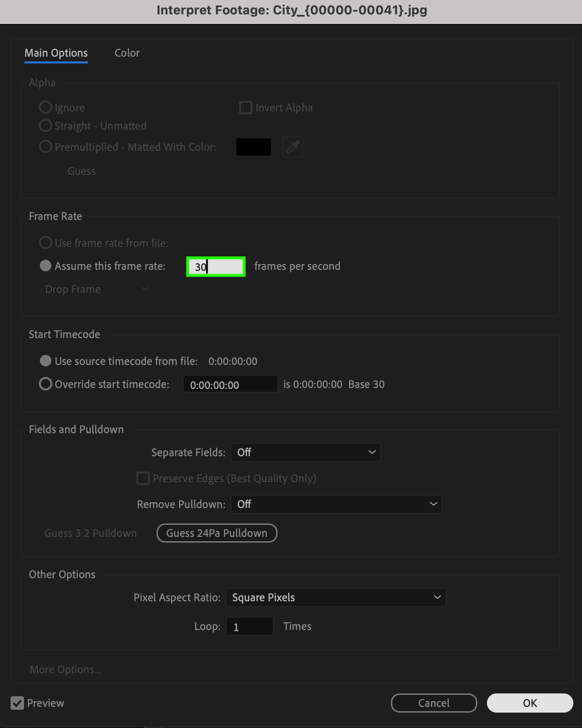Open the Drop Frame dropdown
This screenshot has height=728, width=582.
pos(97,289)
